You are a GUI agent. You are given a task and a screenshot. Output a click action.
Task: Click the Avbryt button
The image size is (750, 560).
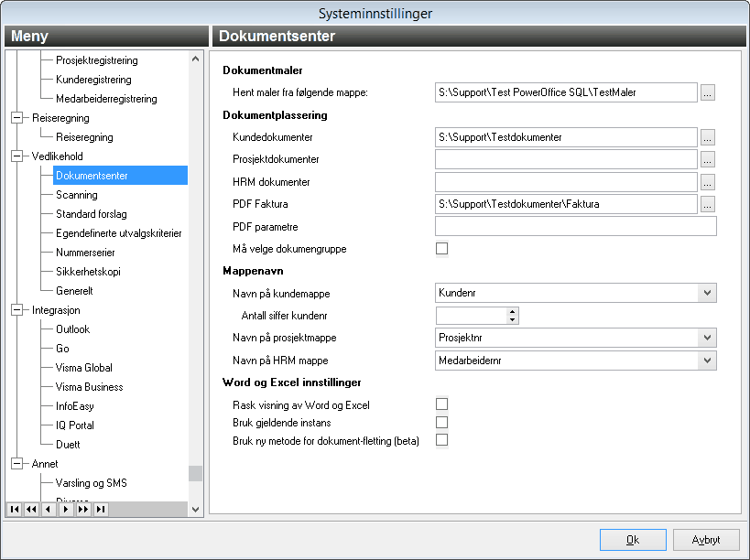706,540
